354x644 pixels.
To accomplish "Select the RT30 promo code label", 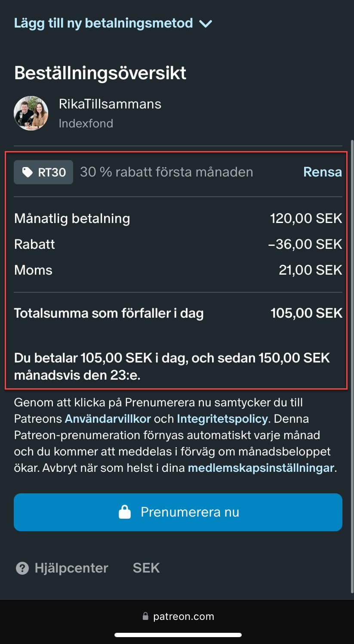I will point(52,173).
